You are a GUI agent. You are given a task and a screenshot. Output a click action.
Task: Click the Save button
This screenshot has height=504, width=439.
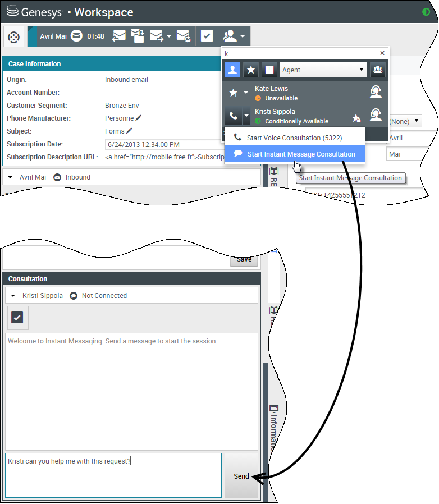pos(244,259)
